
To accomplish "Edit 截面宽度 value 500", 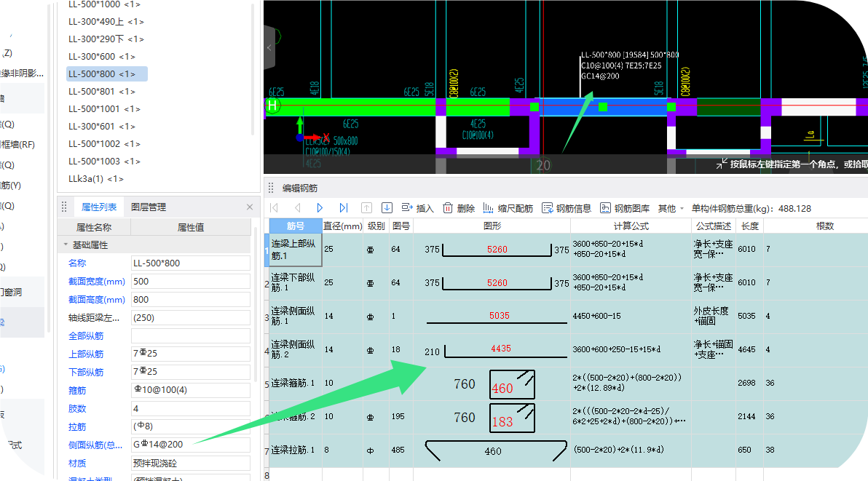I will pos(191,282).
